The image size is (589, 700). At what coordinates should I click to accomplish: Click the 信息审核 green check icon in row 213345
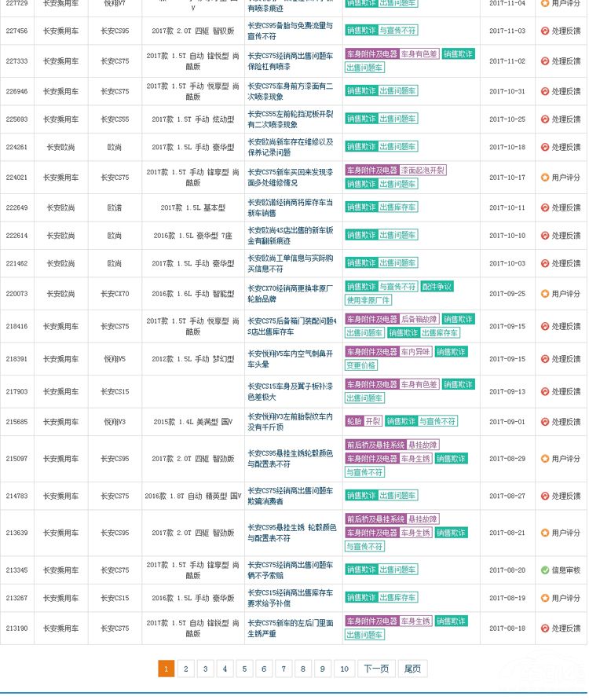545,570
